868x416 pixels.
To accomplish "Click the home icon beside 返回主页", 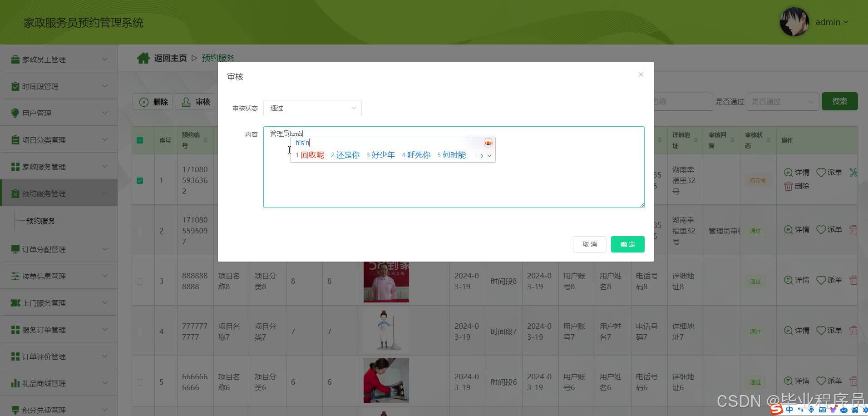I will 143,58.
